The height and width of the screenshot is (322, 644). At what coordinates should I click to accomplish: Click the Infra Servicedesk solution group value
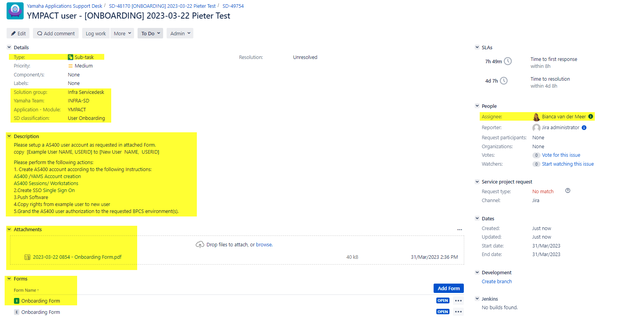pyautogui.click(x=86, y=92)
